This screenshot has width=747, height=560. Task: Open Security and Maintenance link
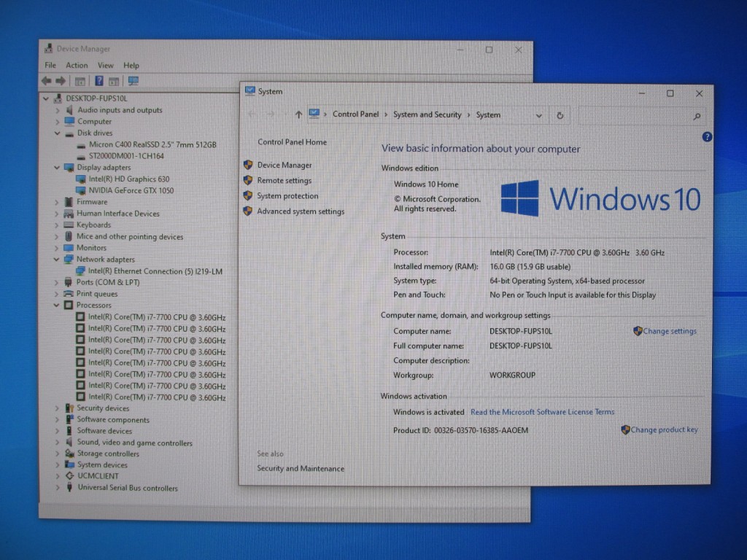click(301, 469)
